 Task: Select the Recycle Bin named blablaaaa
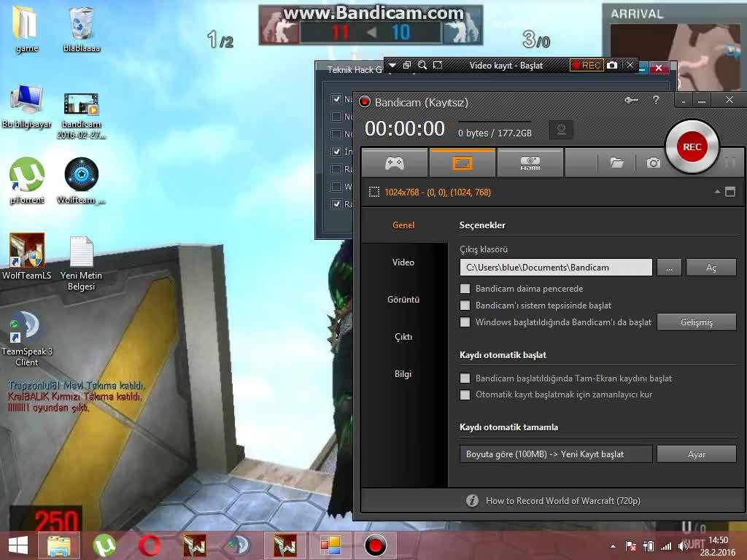pyautogui.click(x=82, y=29)
